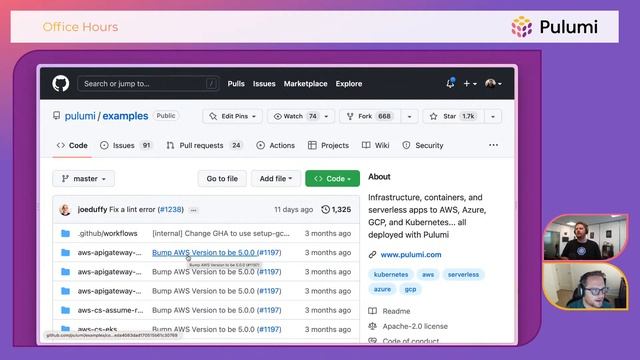
Task: Click the Pulumi logo in the banner
Action: (x=554, y=27)
